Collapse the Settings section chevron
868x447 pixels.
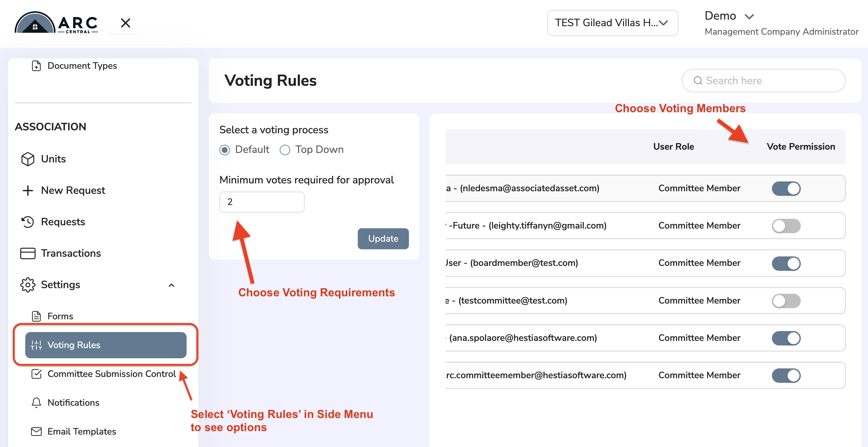point(171,285)
